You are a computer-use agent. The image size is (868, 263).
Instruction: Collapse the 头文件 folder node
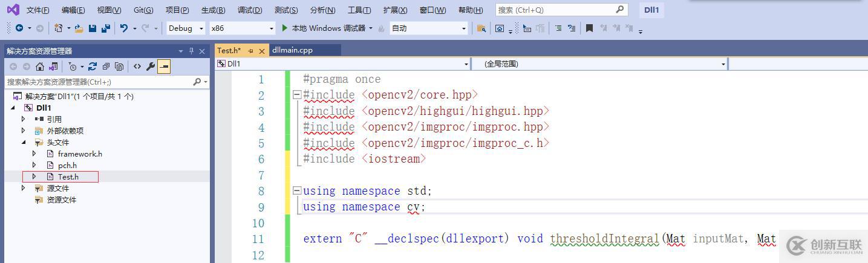(x=23, y=142)
